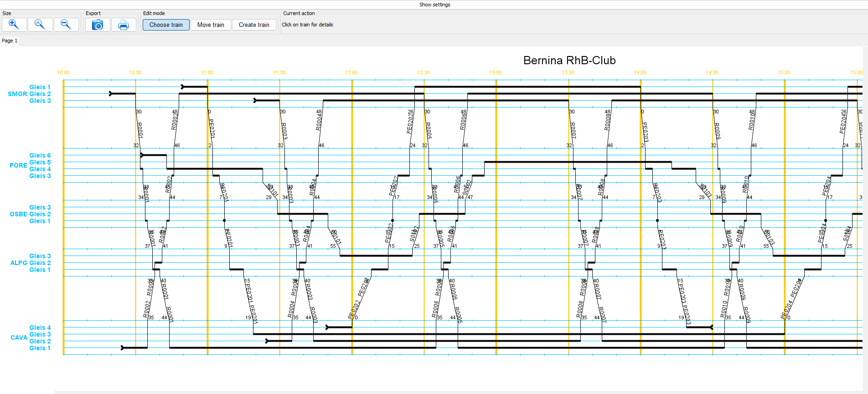Export diagram with the camera icon
Image resolution: width=868 pixels, height=394 pixels.
point(98,25)
